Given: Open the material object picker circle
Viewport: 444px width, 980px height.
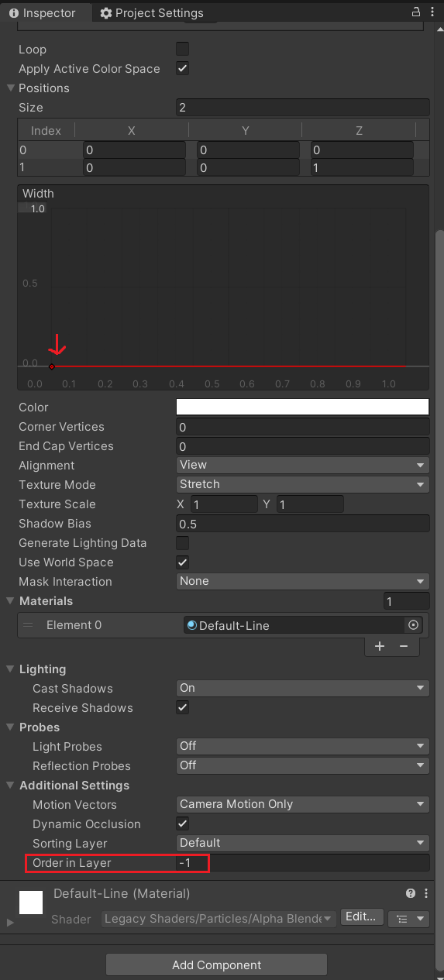Looking at the screenshot, I should [414, 625].
